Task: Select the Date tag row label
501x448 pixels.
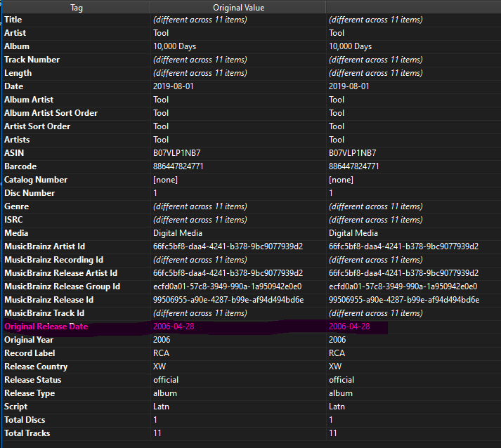Action: pyautogui.click(x=14, y=86)
